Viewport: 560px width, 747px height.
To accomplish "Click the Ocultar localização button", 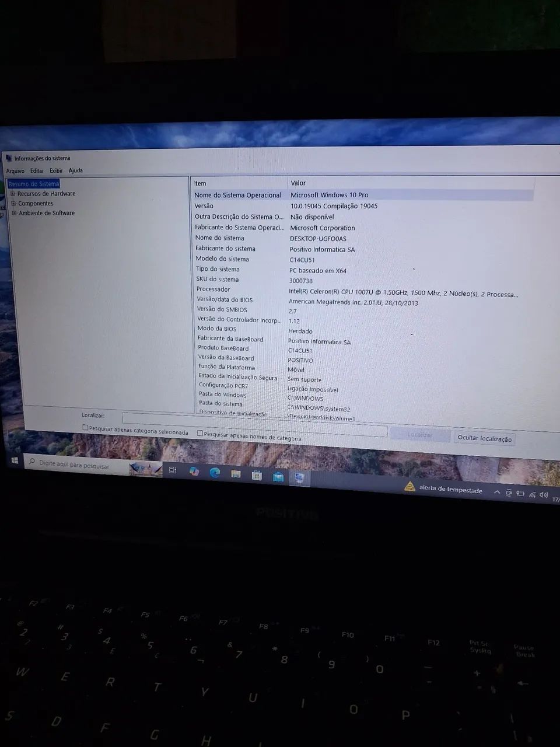I will (x=484, y=438).
